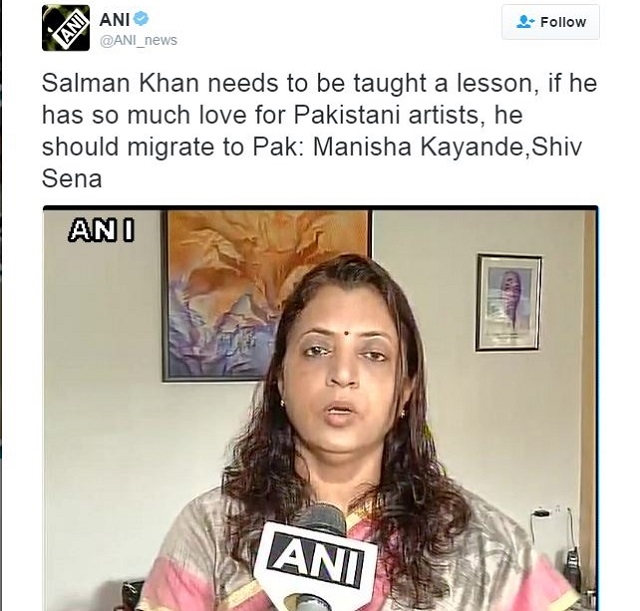Open the embedded interview photo
Image resolution: width=640 pixels, height=611 pixels.
tap(320, 408)
